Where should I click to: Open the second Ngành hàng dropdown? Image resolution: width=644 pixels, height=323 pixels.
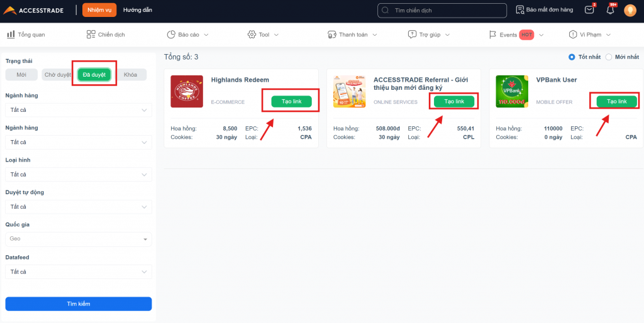point(79,142)
